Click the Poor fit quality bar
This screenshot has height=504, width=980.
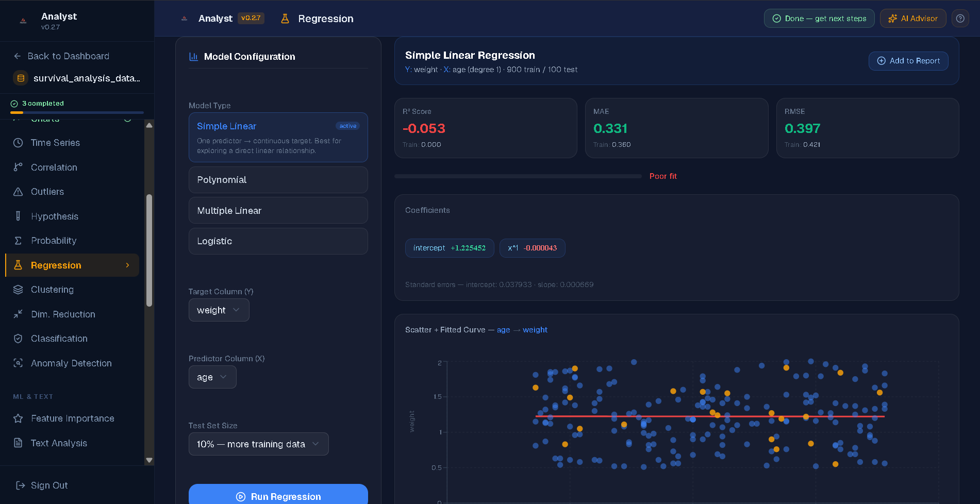[x=518, y=176]
